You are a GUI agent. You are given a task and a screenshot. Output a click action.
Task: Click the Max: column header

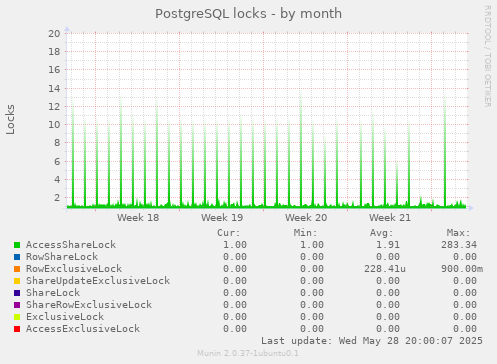pyautogui.click(x=458, y=233)
